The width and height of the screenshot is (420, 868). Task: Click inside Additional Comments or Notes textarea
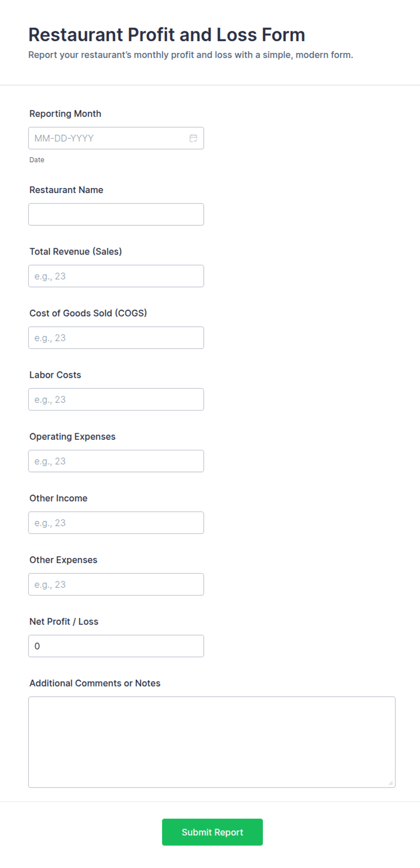[x=212, y=742]
